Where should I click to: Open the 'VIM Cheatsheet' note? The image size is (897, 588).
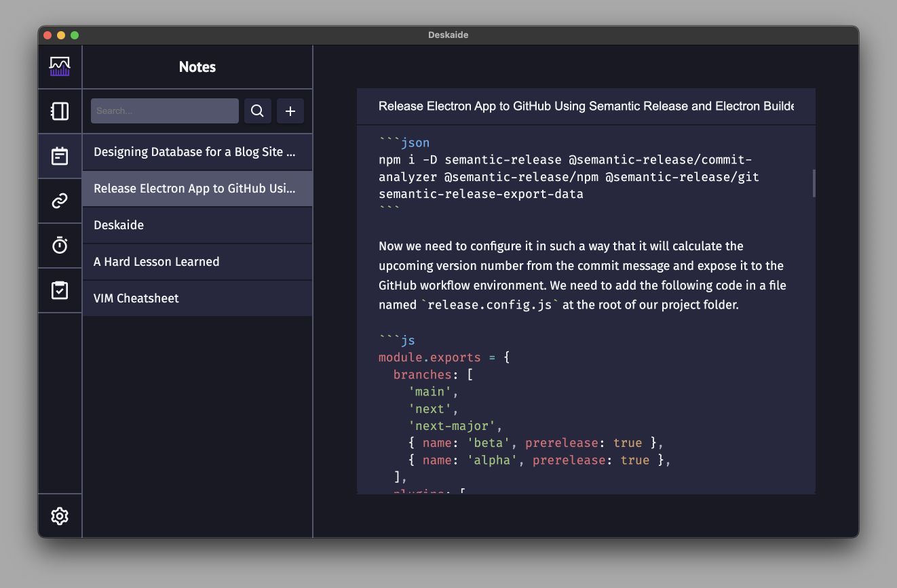197,298
